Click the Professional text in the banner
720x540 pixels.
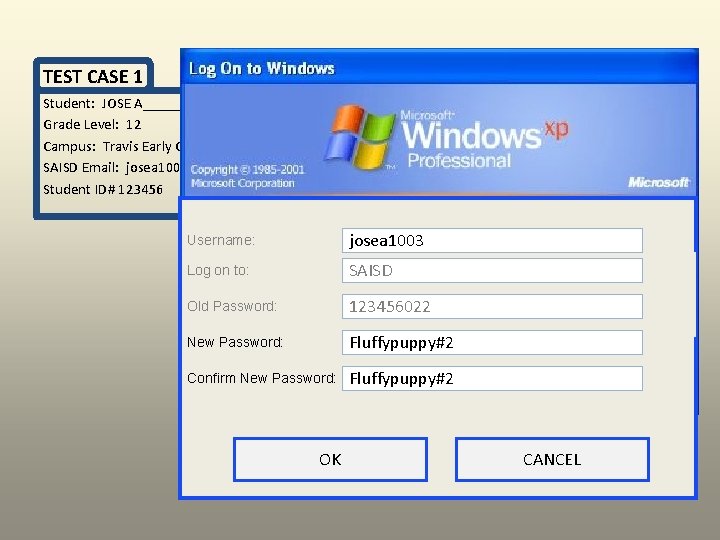pos(459,161)
